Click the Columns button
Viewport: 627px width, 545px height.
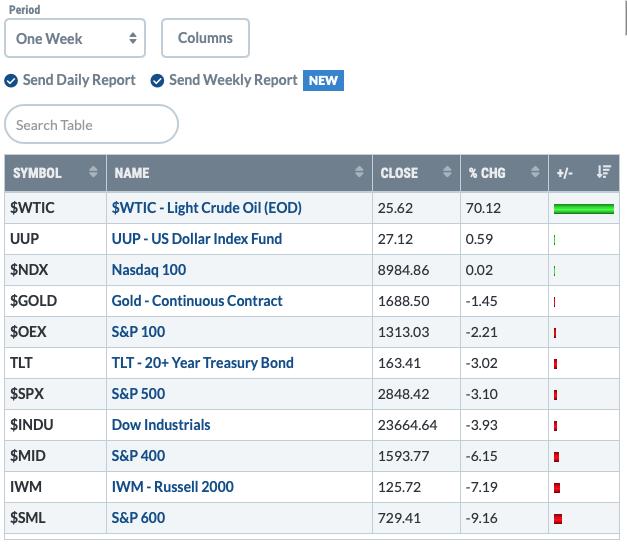pyautogui.click(x=205, y=38)
